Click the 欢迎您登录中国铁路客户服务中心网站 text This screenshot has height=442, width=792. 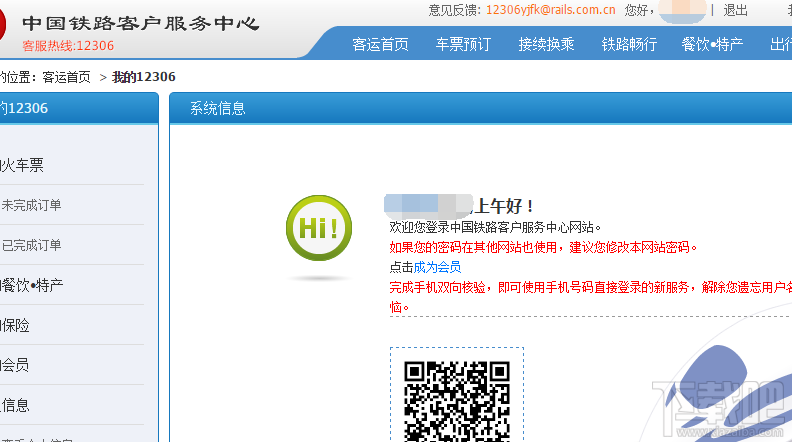(x=495, y=227)
